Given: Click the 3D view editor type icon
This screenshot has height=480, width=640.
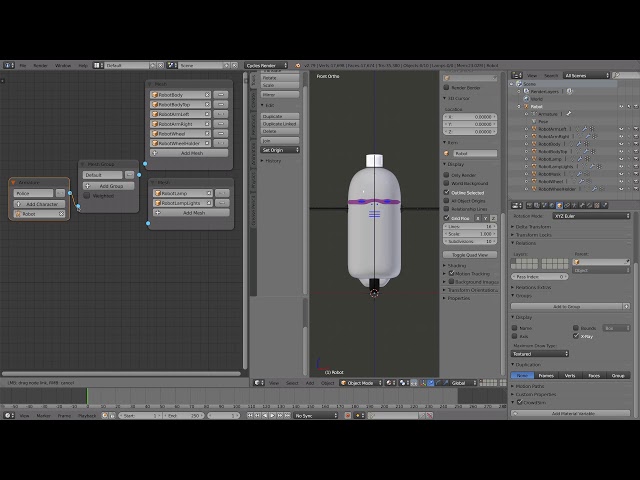Looking at the screenshot, I should click(x=259, y=383).
